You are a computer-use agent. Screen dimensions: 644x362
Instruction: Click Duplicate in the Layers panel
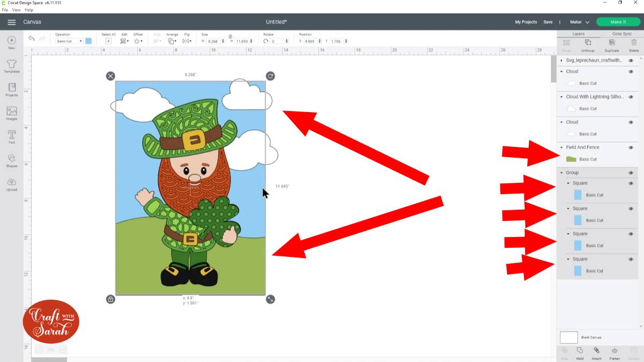(x=611, y=45)
